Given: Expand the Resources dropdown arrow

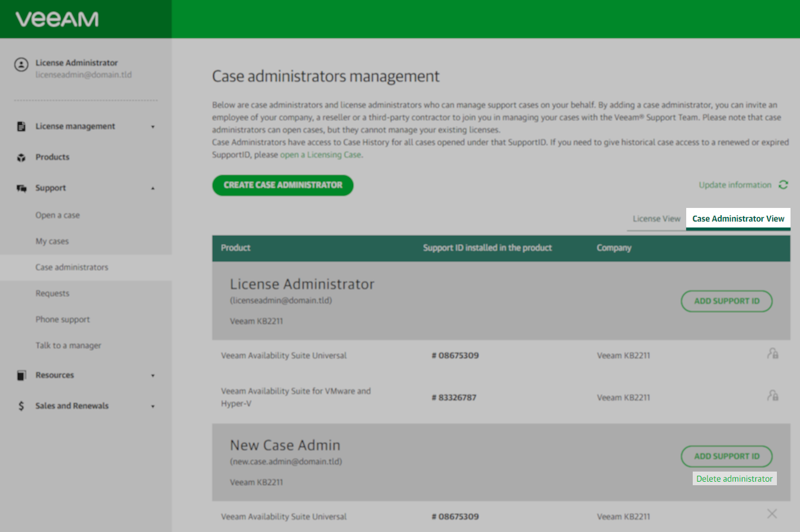Looking at the screenshot, I should 153,376.
